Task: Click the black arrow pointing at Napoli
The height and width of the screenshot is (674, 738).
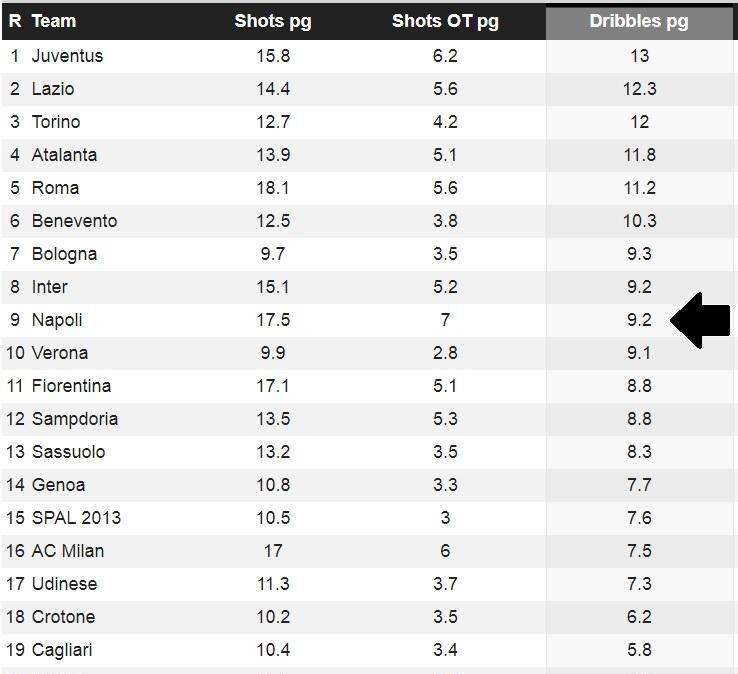Action: click(x=701, y=321)
